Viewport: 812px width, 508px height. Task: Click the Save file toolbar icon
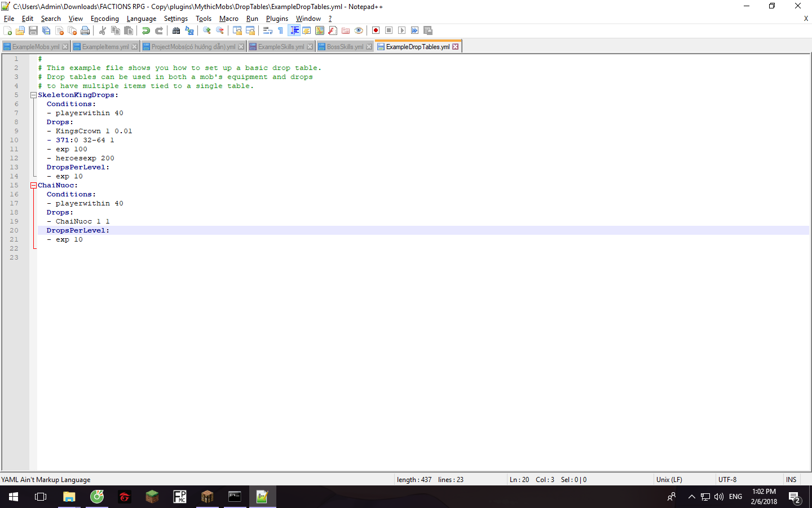click(33, 30)
